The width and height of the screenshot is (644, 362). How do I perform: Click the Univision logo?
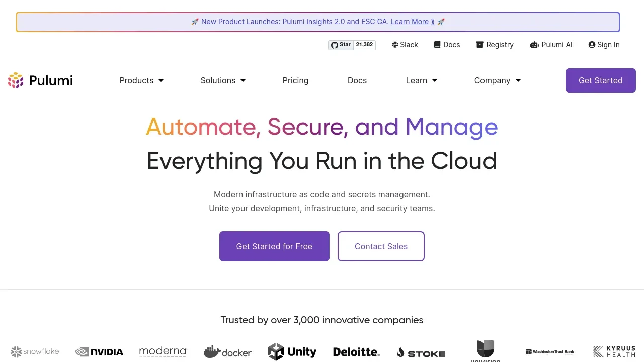[x=486, y=351]
